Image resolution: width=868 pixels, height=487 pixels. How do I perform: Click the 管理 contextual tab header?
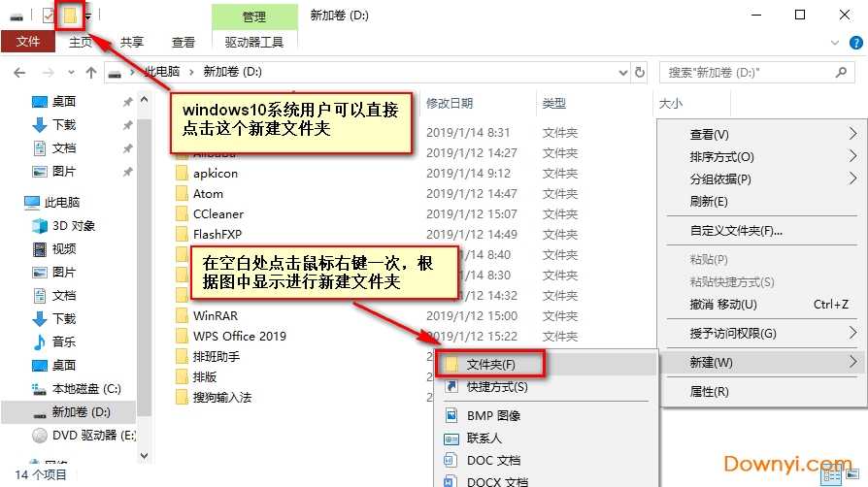point(254,16)
